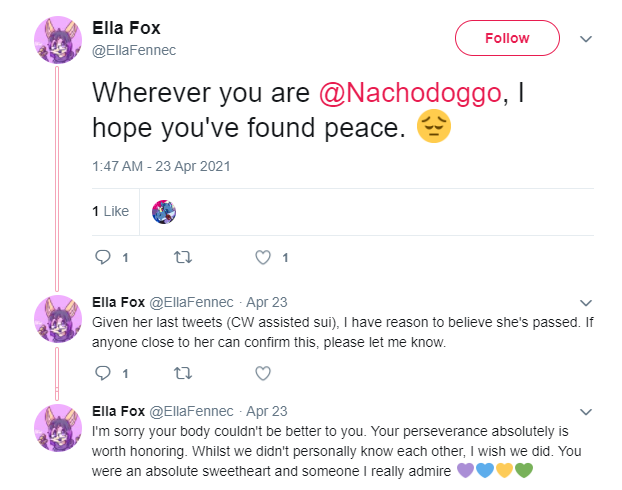This screenshot has height=490, width=622.
Task: Expand options chevron on second tweet
Action: (586, 303)
